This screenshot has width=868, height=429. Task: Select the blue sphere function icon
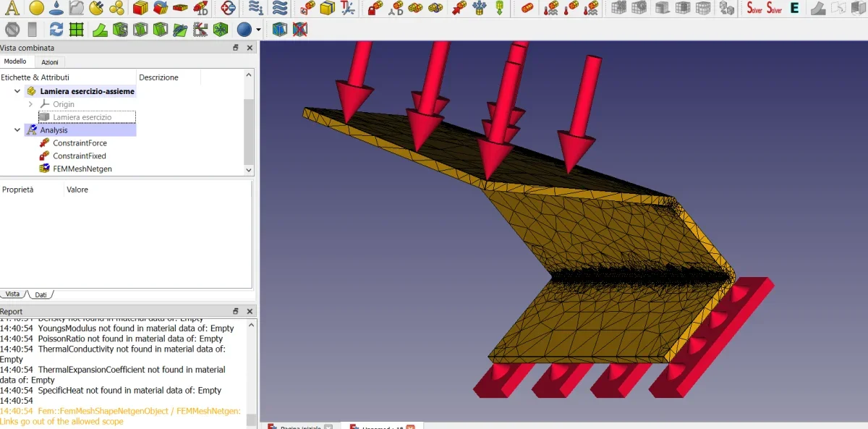244,30
